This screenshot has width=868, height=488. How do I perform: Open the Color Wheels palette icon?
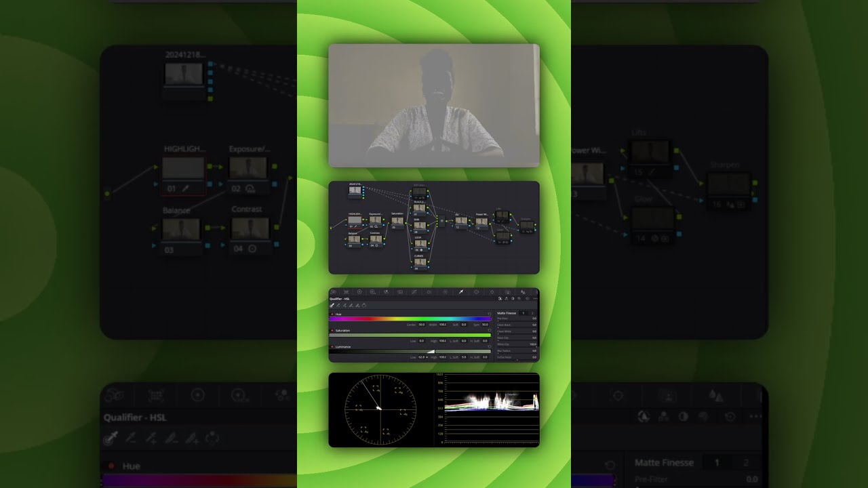[359, 292]
